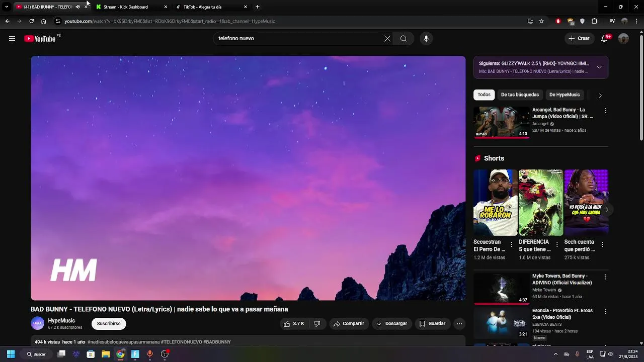Show more filter chips with arrow

pos(600,95)
